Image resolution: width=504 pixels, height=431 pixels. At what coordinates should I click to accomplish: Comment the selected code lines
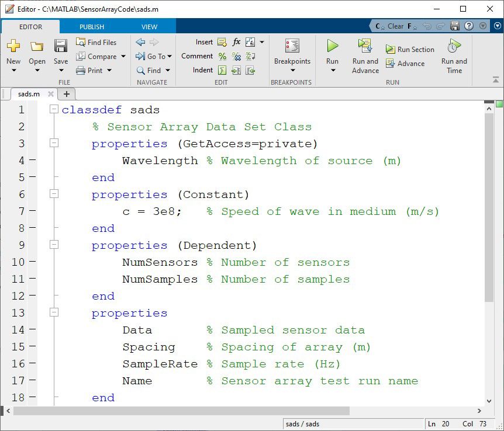tap(222, 56)
